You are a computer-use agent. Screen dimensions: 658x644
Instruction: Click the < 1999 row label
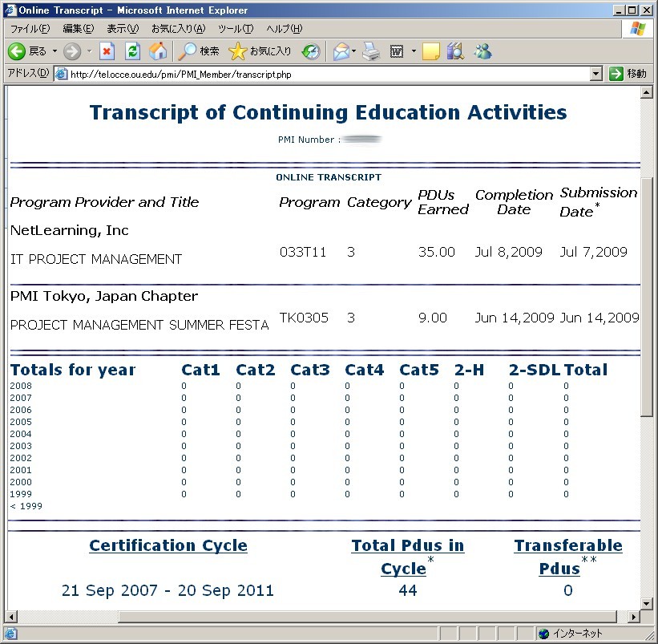26,506
